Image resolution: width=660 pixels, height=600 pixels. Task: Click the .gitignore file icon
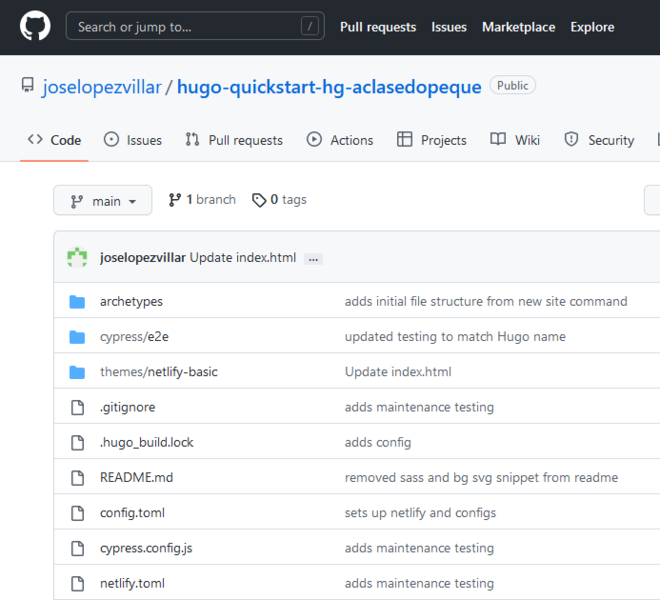pos(77,408)
